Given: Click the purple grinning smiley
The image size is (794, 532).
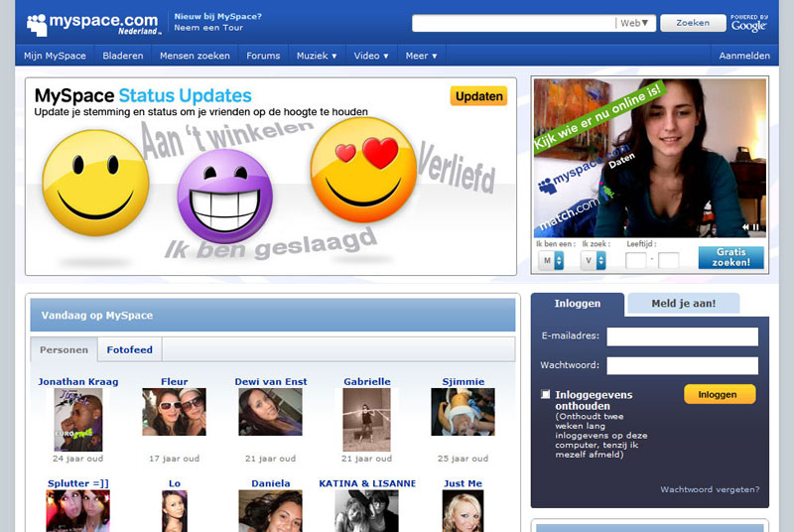Looking at the screenshot, I should coord(224,195).
